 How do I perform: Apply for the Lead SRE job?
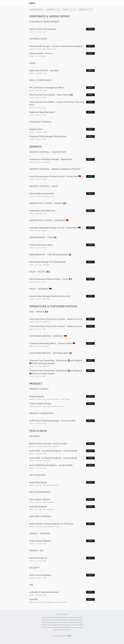point(90,599)
